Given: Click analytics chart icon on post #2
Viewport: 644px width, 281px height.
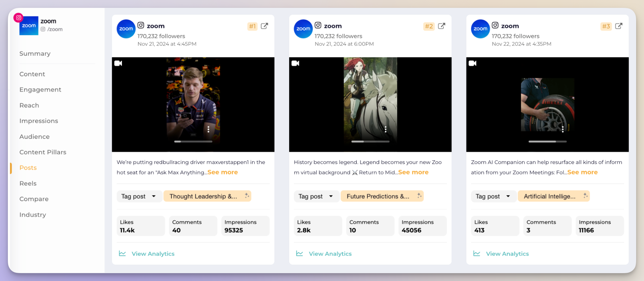Looking at the screenshot, I should click(300, 253).
